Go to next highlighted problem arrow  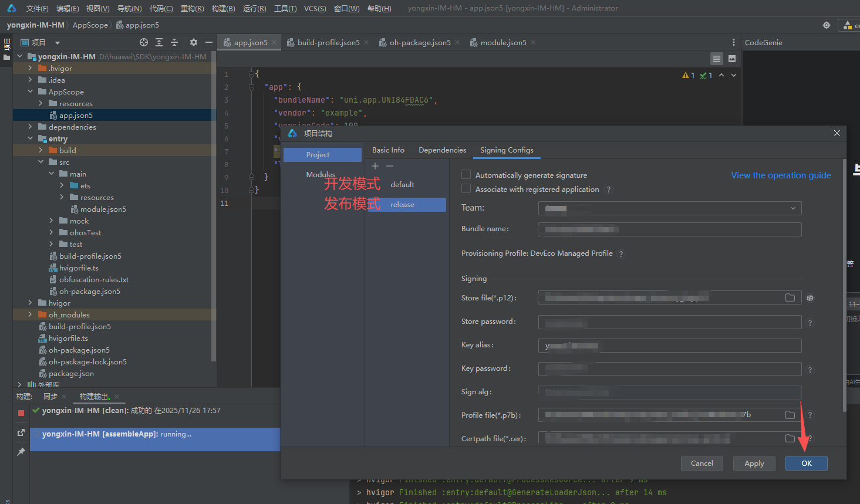[x=734, y=75]
